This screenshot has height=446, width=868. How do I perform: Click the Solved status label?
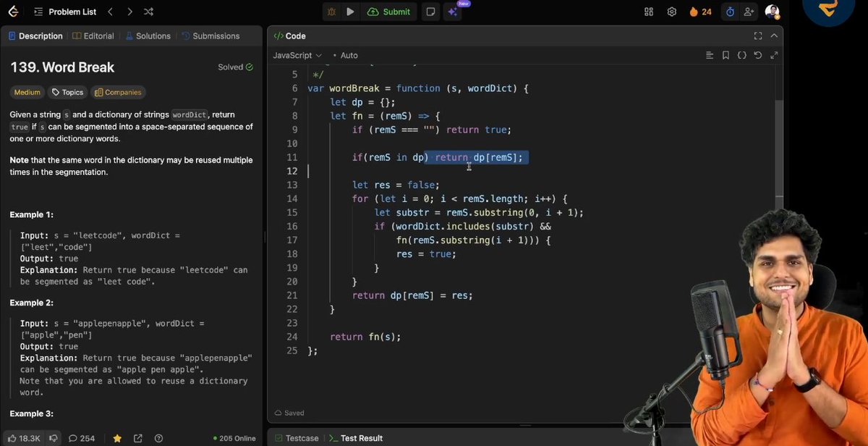236,67
